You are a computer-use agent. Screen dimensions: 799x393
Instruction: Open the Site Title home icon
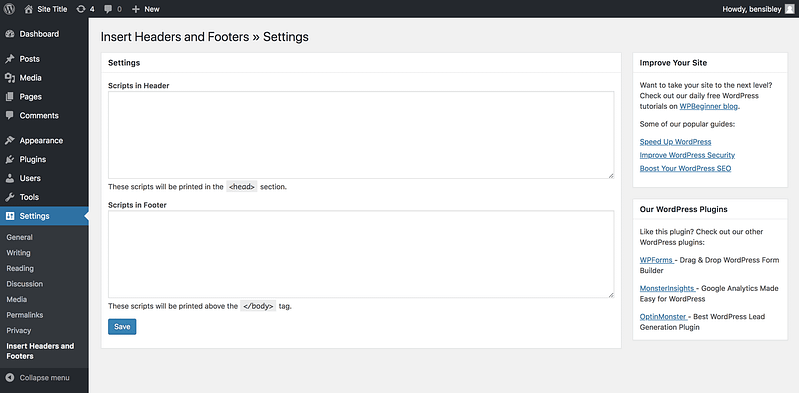29,9
